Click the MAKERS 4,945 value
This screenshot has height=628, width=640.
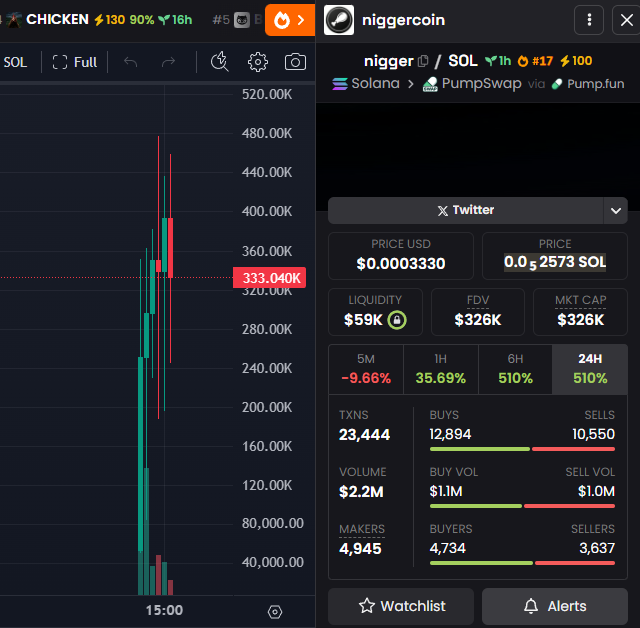tap(360, 548)
